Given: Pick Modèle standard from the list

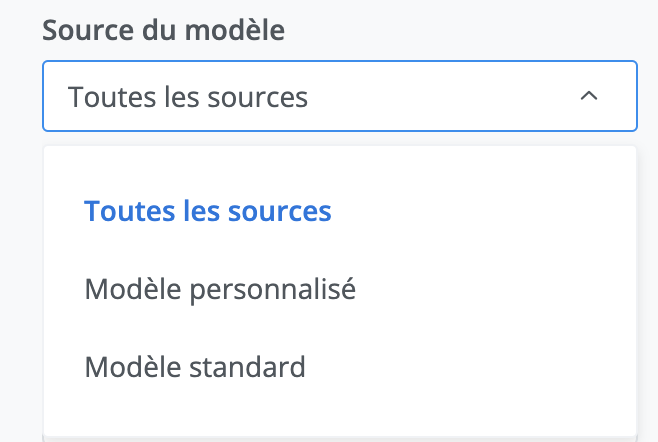Looking at the screenshot, I should click(195, 367).
